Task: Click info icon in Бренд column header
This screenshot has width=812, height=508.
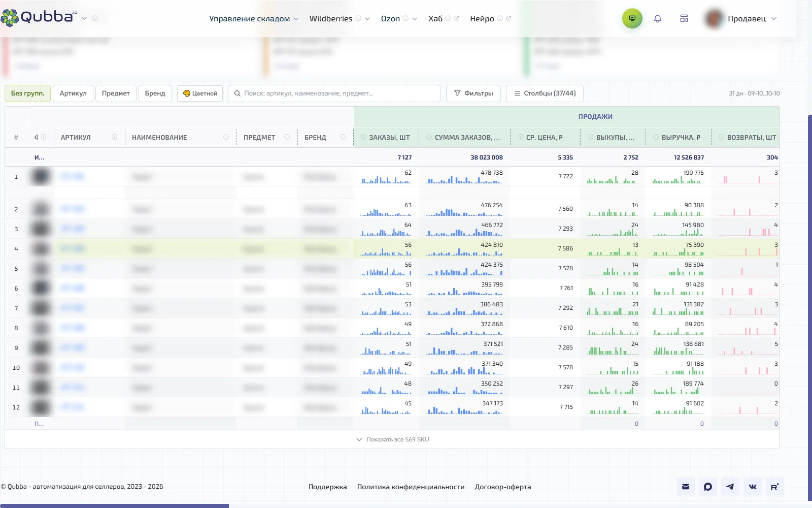Action: tap(343, 137)
